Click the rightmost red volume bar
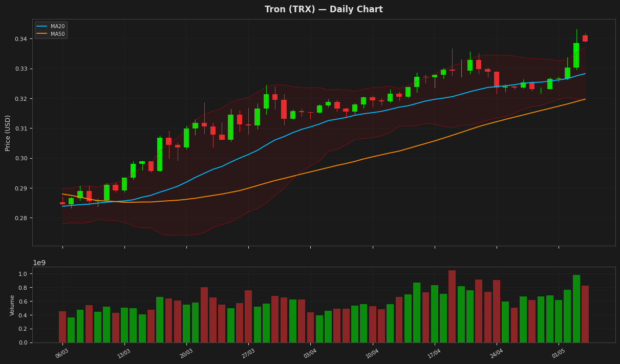The width and height of the screenshot is (620, 364). click(585, 314)
